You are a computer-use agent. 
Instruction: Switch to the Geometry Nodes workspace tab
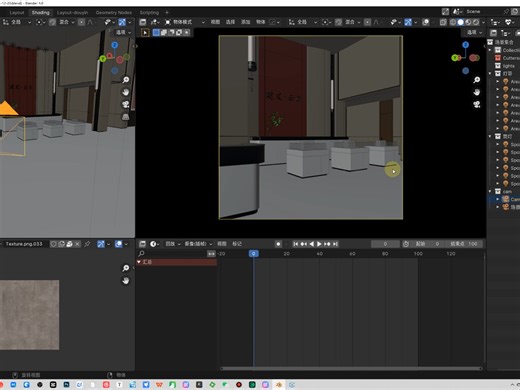[x=114, y=12]
